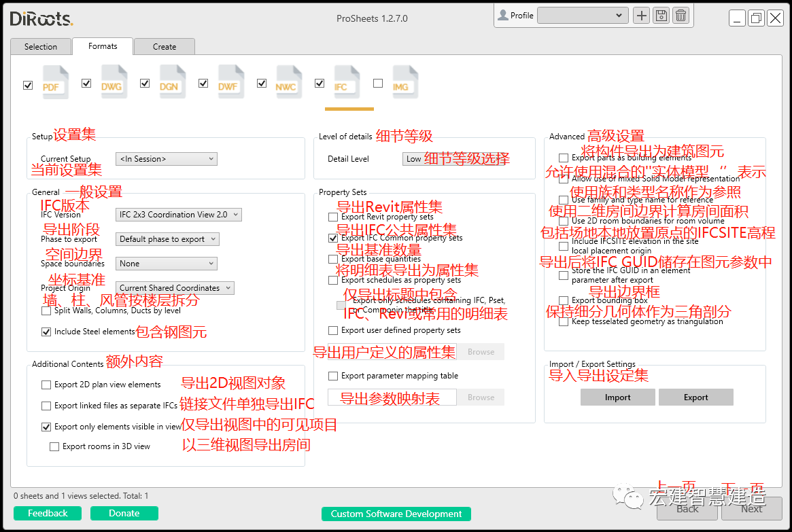Click the DiRoots logo
The image size is (792, 532).
[x=41, y=18]
